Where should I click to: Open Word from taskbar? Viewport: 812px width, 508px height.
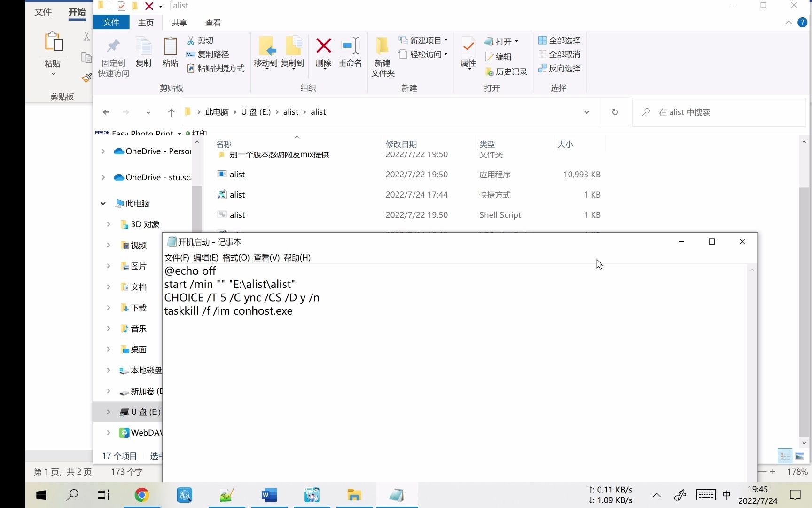(269, 495)
